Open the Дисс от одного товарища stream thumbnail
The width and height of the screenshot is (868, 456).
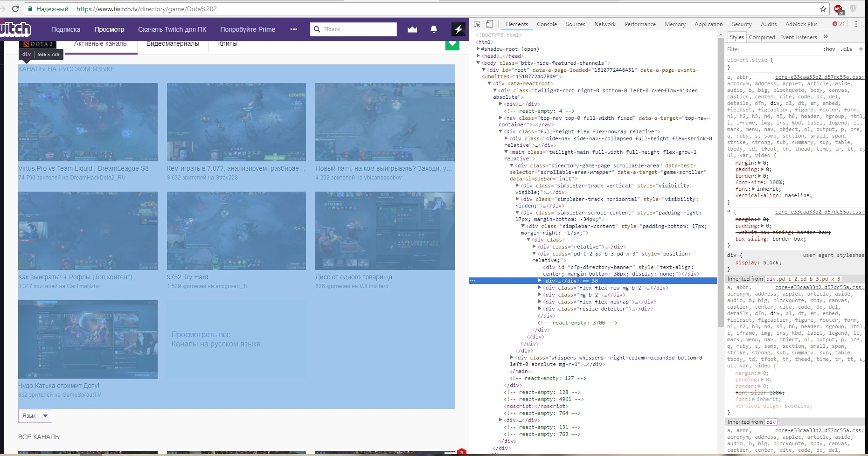pyautogui.click(x=385, y=231)
